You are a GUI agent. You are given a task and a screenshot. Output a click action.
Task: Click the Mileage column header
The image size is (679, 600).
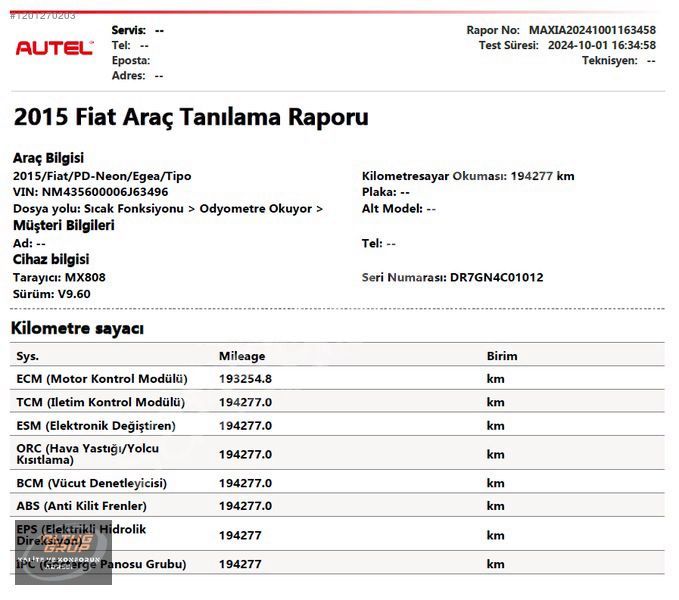coord(242,356)
